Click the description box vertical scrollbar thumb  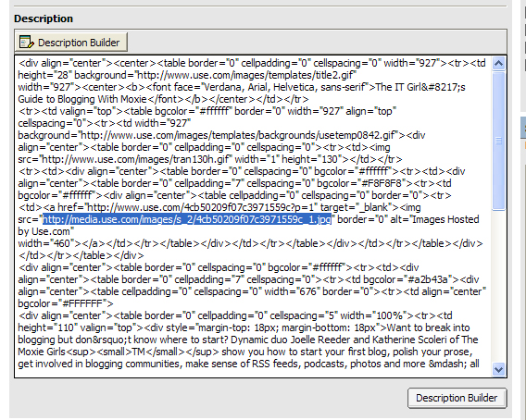pyautogui.click(x=498, y=141)
